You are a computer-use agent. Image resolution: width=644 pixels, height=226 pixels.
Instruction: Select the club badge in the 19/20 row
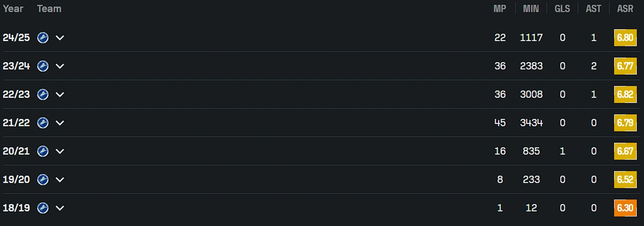click(x=43, y=180)
